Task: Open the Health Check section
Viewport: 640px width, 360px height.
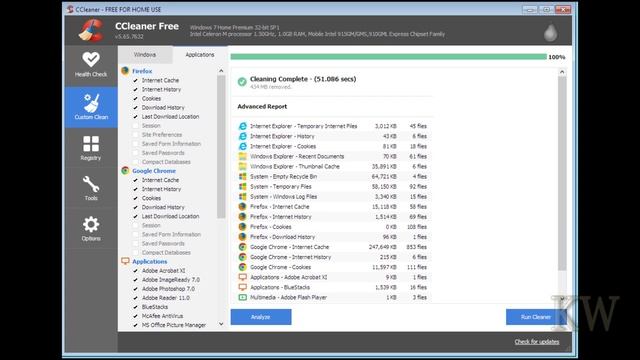Action: point(91,65)
